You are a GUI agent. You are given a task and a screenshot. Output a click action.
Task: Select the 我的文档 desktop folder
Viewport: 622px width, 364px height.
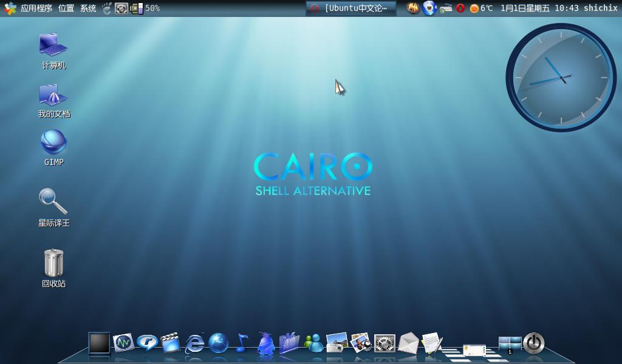[x=54, y=101]
